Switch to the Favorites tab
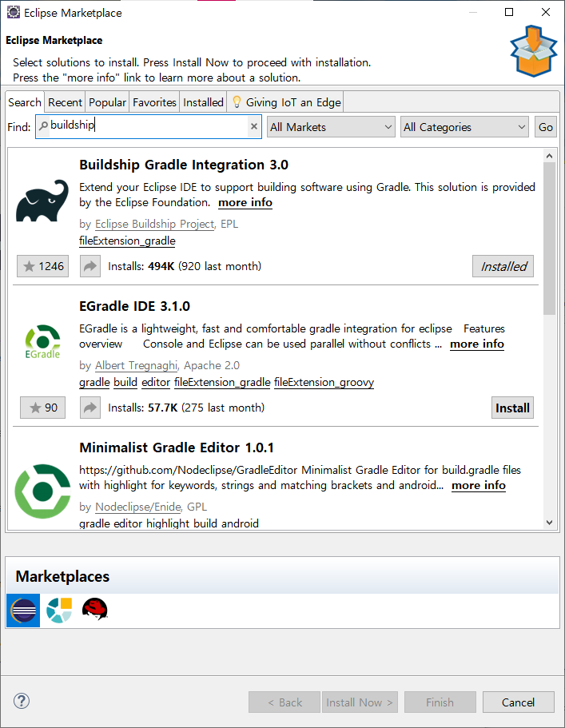This screenshot has width=565, height=728. 154,102
